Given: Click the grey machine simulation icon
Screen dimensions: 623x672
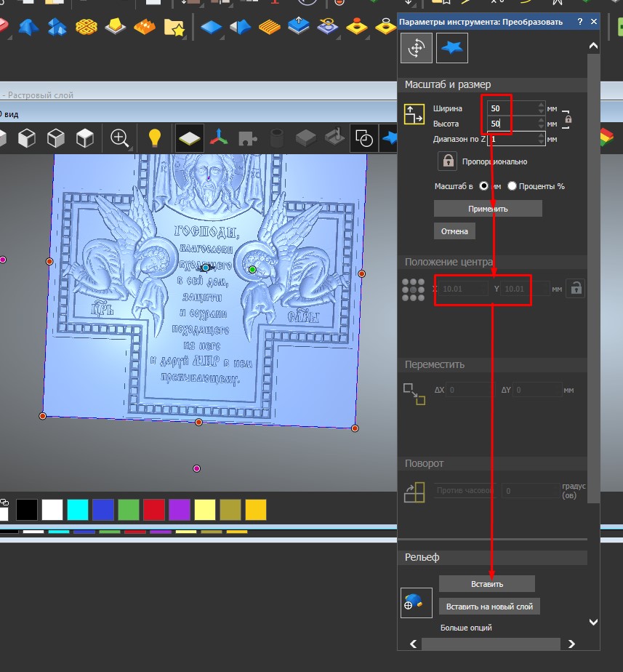Looking at the screenshot, I should click(x=335, y=137).
